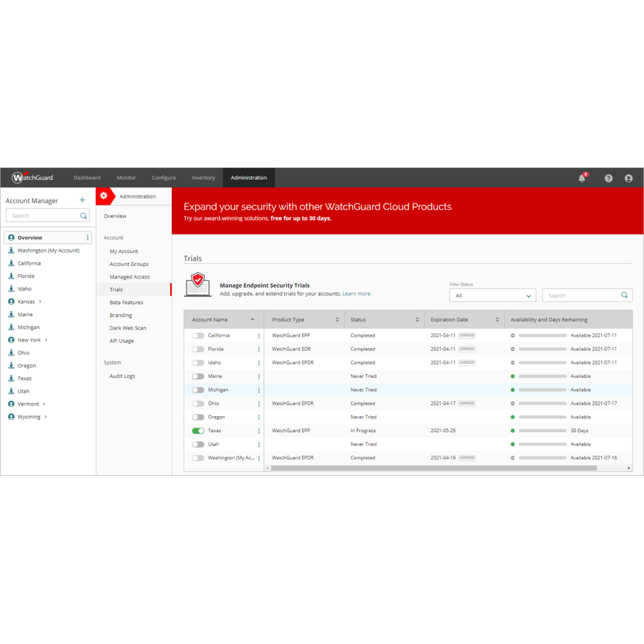644x644 pixels.
Task: Open the Monitor tab
Action: (x=126, y=178)
